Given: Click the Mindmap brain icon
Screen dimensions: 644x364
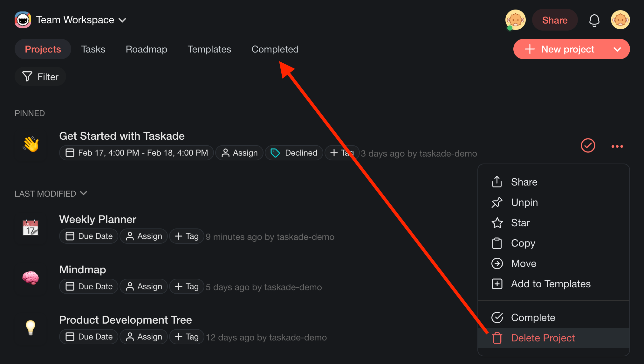Looking at the screenshot, I should pyautogui.click(x=31, y=278).
